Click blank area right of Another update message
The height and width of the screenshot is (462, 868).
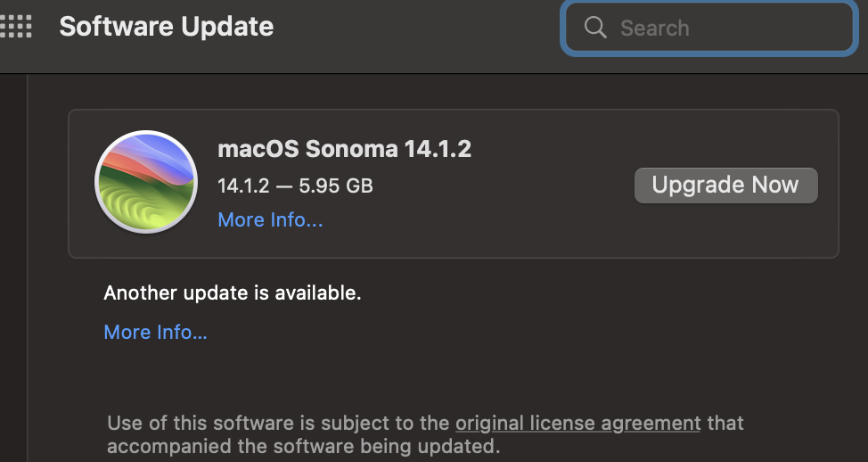point(579,293)
